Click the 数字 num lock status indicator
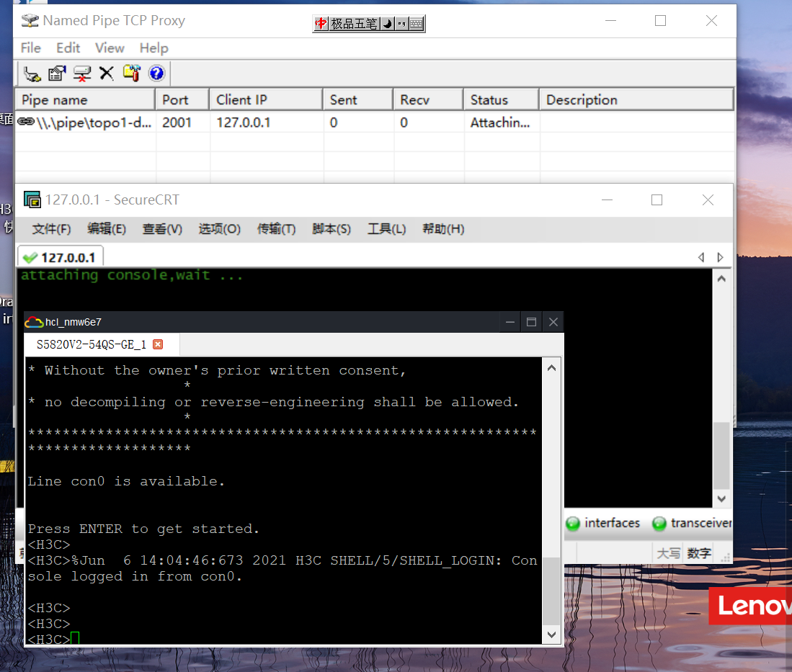This screenshot has height=672, width=792. [700, 553]
